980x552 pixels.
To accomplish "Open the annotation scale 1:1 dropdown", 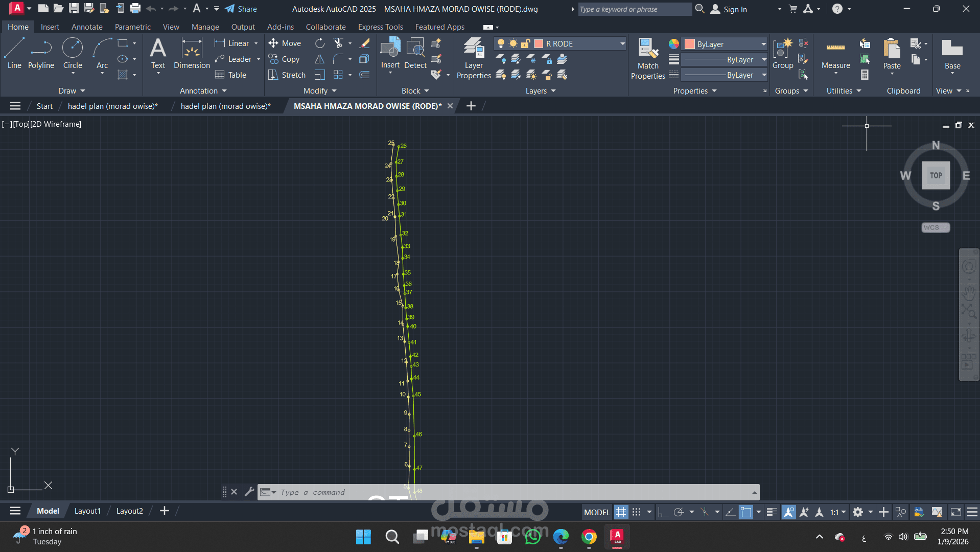I will point(838,512).
